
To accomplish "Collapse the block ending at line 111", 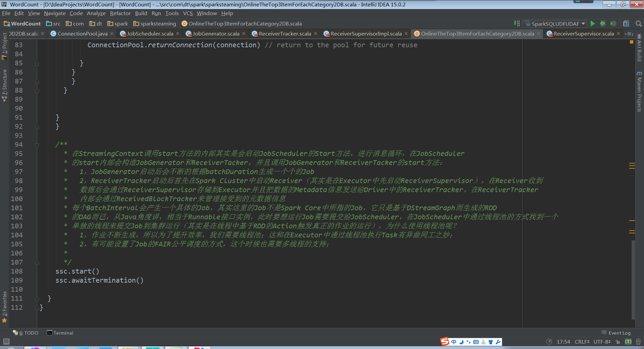I will coord(37,299).
